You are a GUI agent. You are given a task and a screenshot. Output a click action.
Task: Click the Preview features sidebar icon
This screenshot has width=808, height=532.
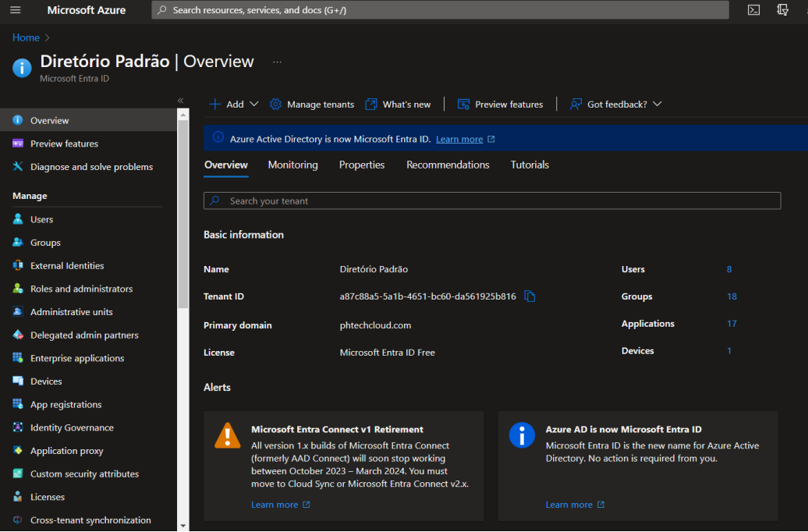(17, 144)
